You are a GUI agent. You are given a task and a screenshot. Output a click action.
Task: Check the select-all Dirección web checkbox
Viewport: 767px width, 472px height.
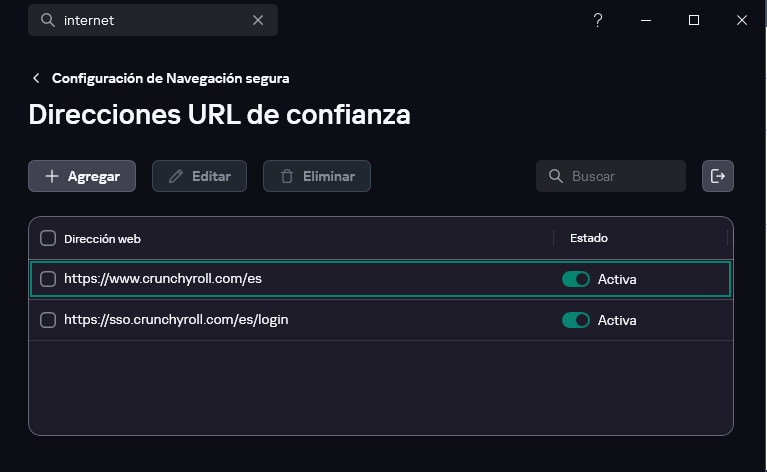pyautogui.click(x=48, y=238)
